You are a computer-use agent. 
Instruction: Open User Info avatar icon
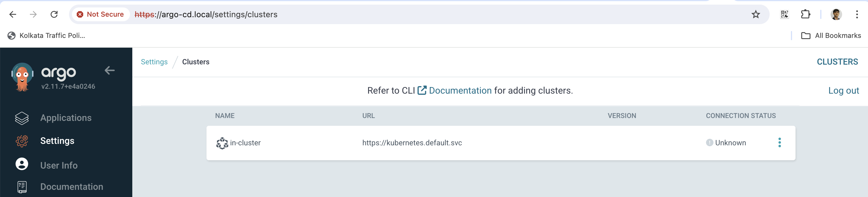(x=22, y=164)
